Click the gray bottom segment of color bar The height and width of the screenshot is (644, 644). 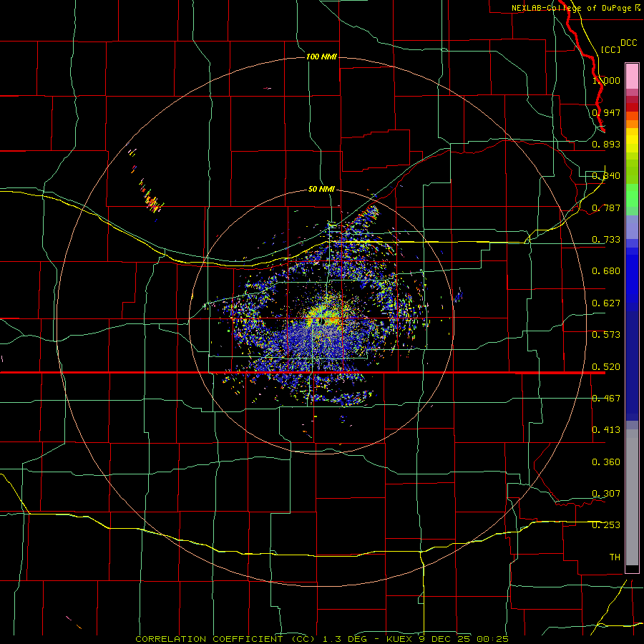(632, 497)
